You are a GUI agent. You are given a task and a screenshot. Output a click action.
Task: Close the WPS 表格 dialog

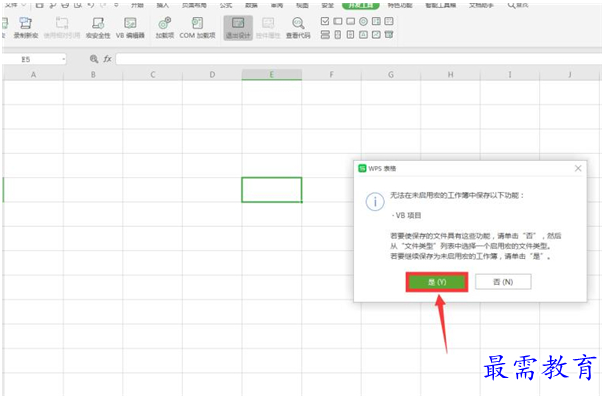tap(578, 168)
